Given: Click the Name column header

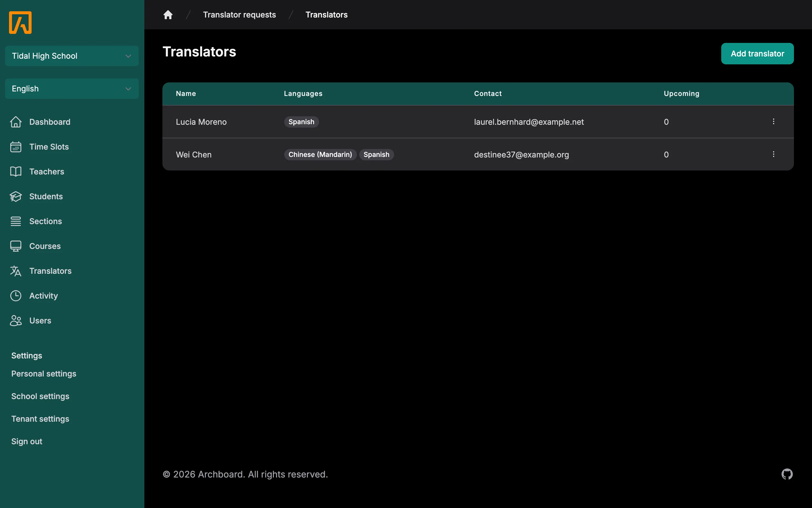Looking at the screenshot, I should tap(186, 94).
